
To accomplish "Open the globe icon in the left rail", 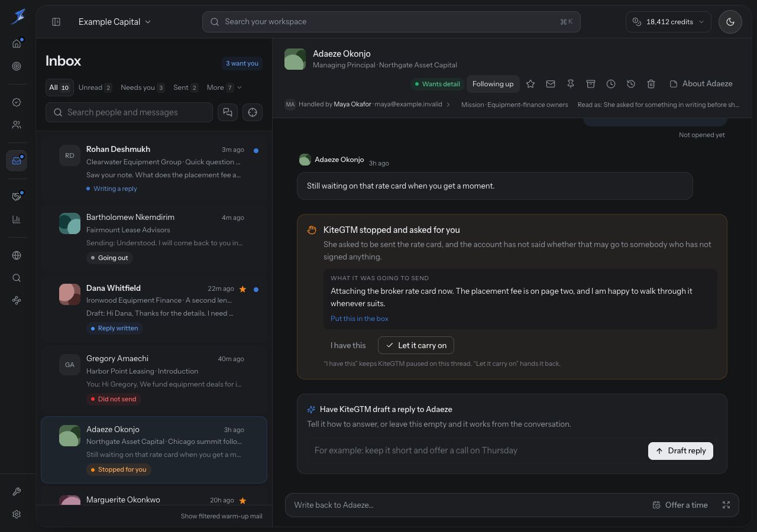I will tap(17, 255).
